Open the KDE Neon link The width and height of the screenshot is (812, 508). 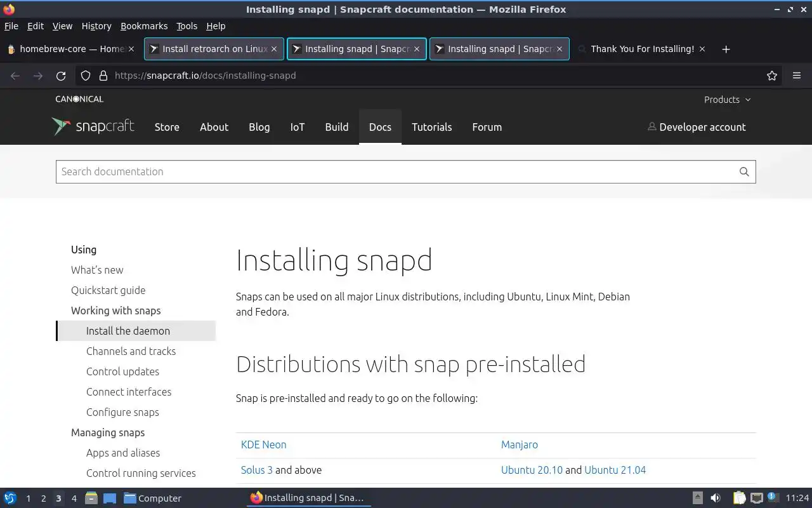(x=264, y=444)
